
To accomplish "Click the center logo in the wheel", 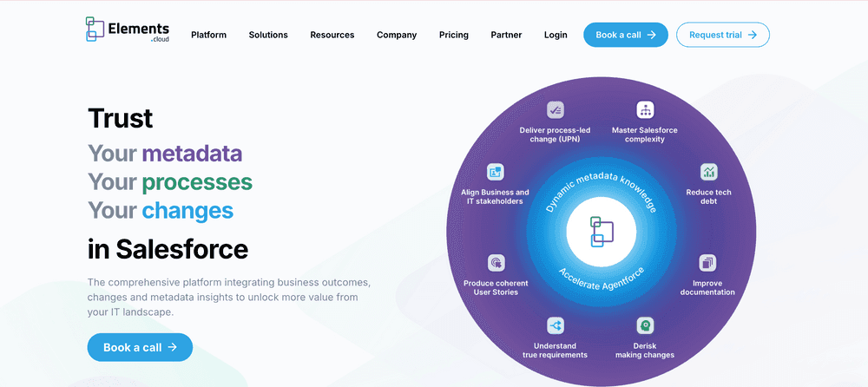I will pyautogui.click(x=602, y=232).
